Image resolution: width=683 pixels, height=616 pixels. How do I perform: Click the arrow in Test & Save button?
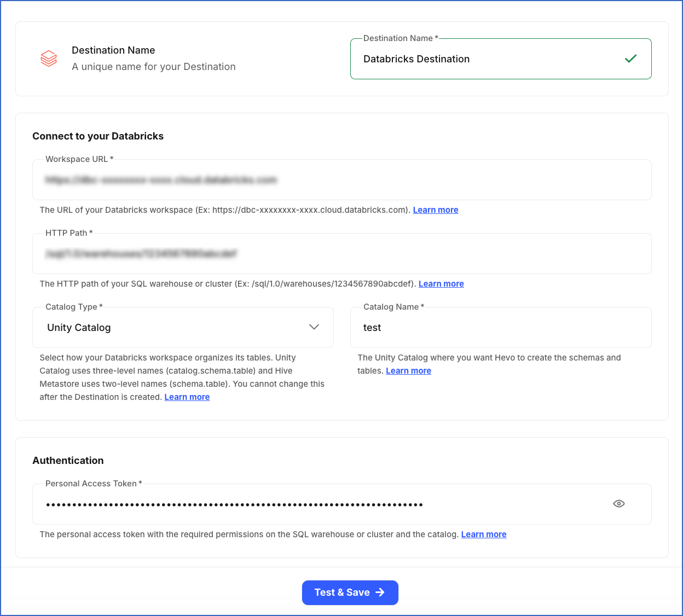coord(380,592)
